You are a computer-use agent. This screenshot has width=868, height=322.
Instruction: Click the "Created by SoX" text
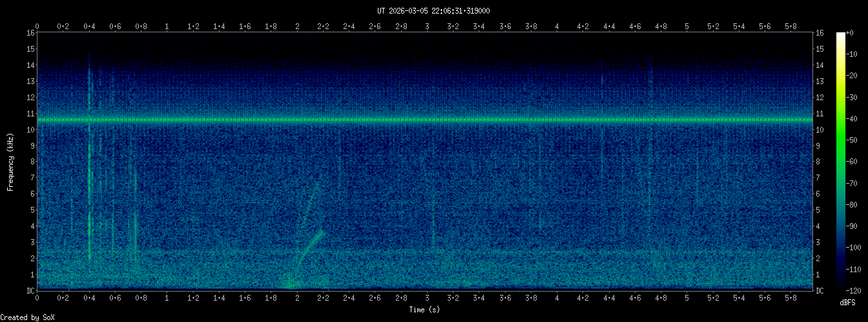pos(27,317)
